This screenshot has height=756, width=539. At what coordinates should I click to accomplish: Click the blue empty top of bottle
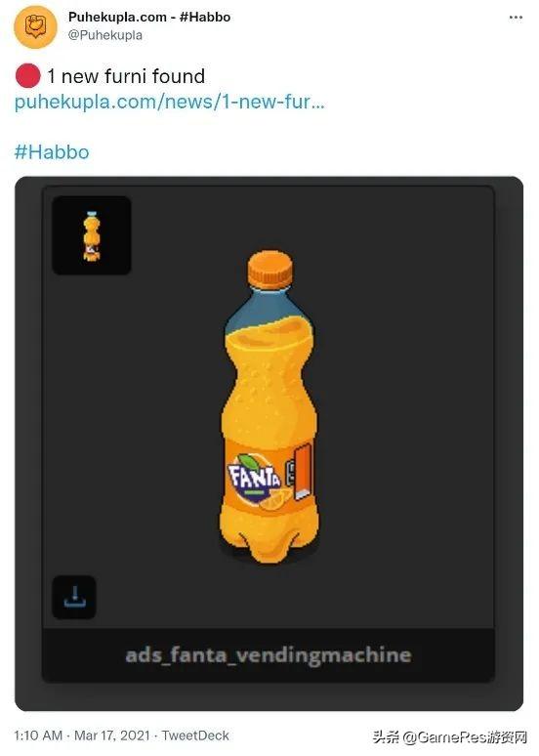pyautogui.click(x=268, y=309)
